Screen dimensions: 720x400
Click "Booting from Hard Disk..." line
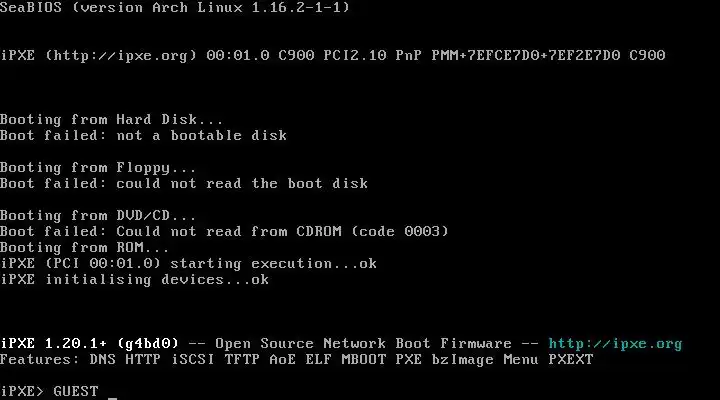(x=111, y=119)
